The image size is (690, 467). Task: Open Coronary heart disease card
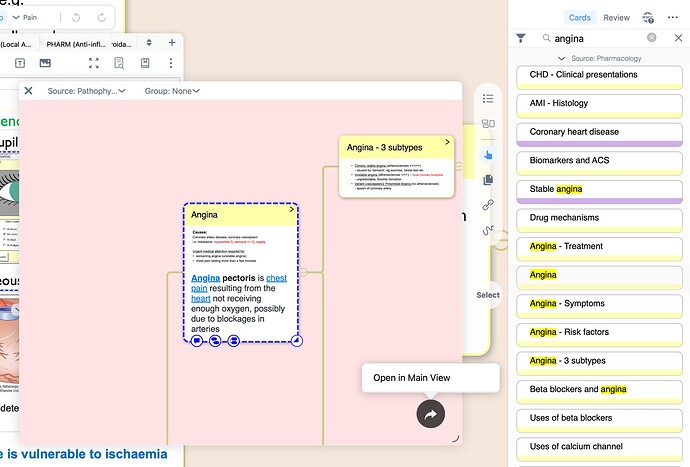click(599, 135)
